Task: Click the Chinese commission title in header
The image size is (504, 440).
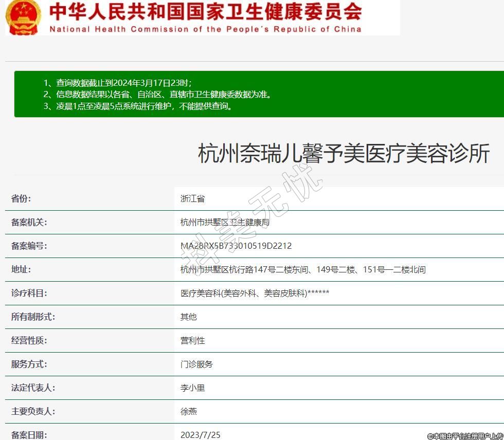Action: point(205,12)
